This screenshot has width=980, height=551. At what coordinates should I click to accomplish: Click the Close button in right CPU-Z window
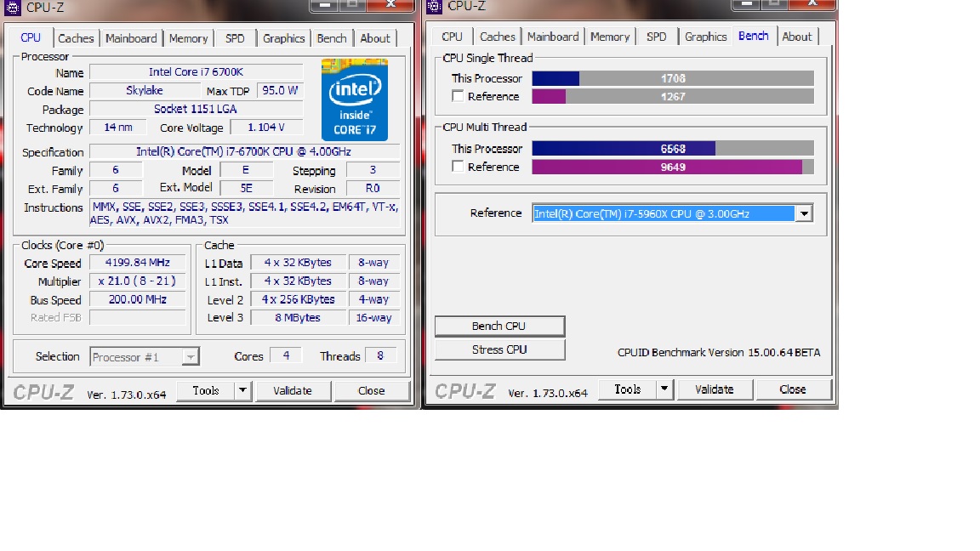[x=793, y=389]
